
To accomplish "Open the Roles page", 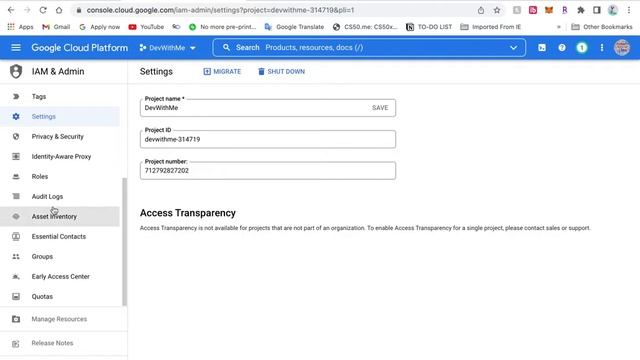I will (x=40, y=176).
